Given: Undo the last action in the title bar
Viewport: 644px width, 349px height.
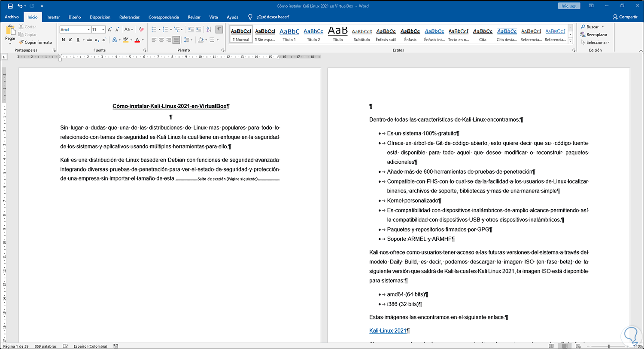Looking at the screenshot, I should click(20, 6).
